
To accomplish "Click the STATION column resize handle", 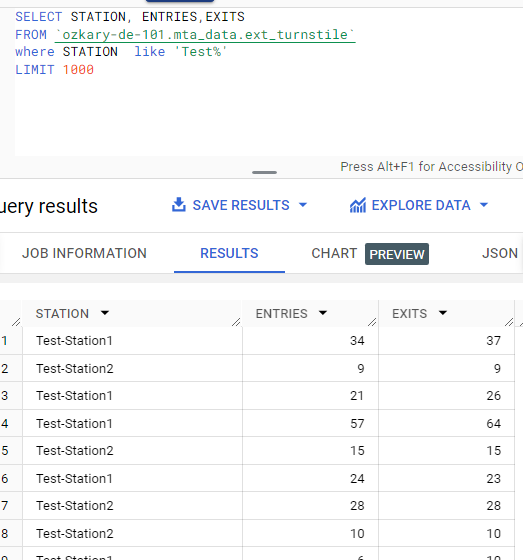I will (x=236, y=322).
